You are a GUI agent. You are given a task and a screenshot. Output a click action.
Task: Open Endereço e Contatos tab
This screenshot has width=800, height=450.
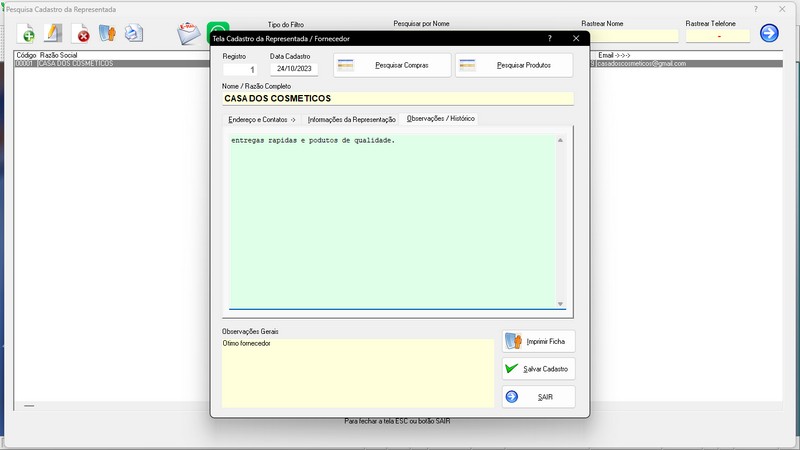pyautogui.click(x=262, y=119)
